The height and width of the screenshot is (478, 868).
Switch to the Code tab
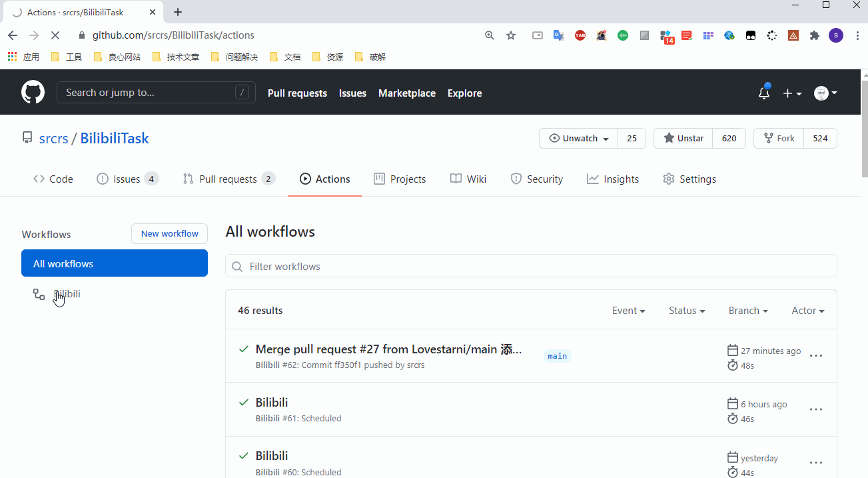pos(53,179)
